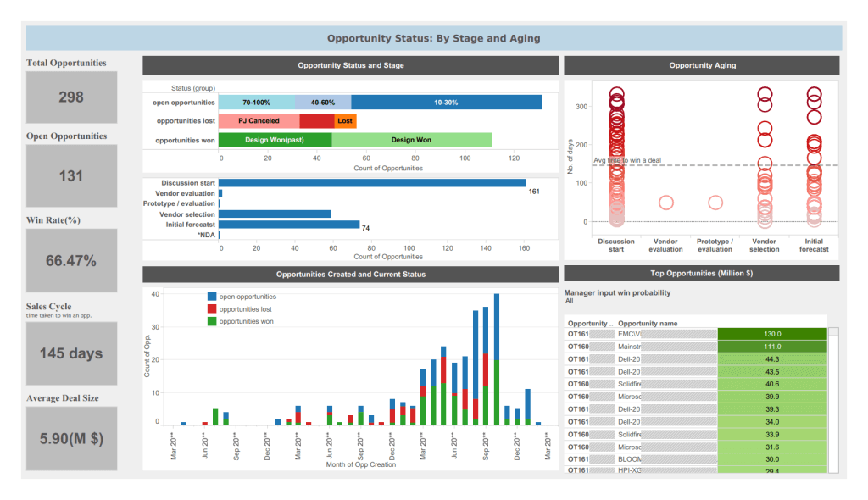868x500 pixels.
Task: Click the 40.6 value cell
Action: click(772, 384)
